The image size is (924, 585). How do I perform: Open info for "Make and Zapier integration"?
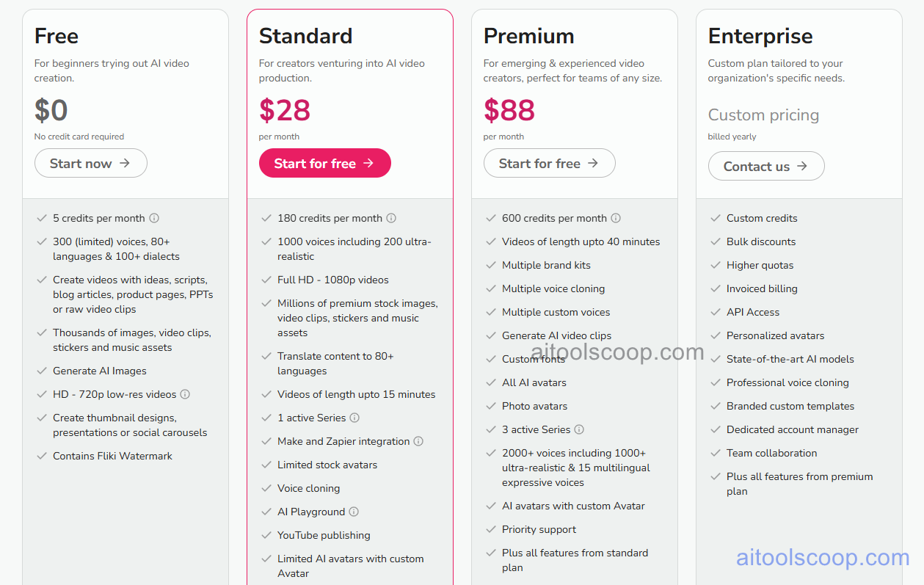pyautogui.click(x=418, y=441)
